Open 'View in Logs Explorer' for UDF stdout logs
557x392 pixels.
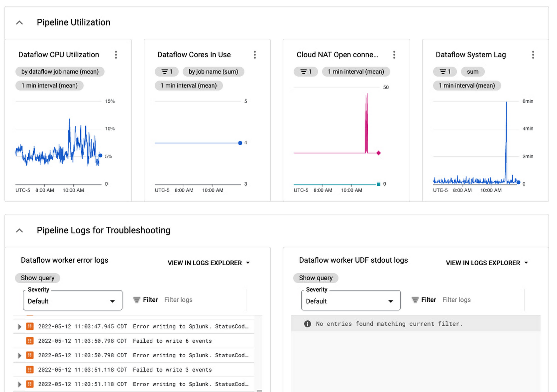pos(487,263)
